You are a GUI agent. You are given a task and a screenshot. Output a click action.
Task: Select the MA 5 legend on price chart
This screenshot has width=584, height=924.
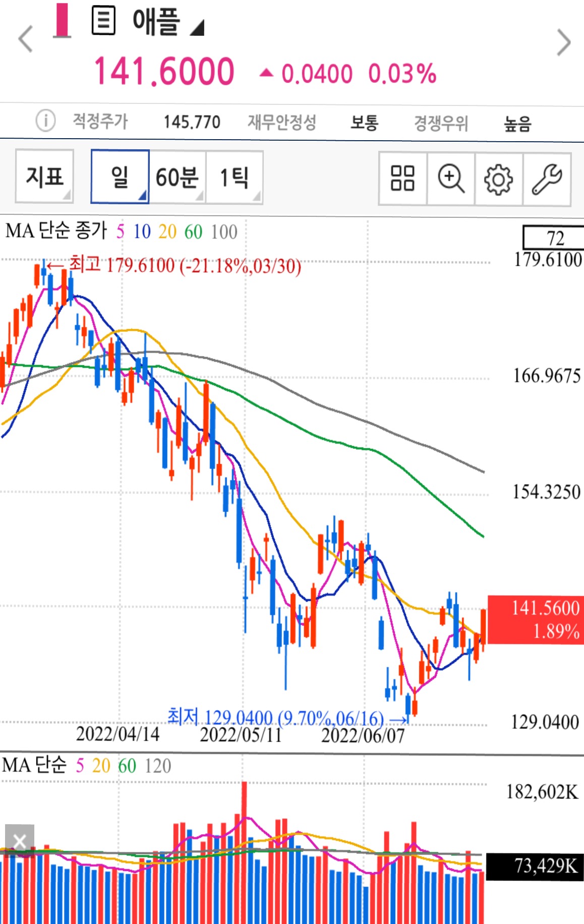120,232
